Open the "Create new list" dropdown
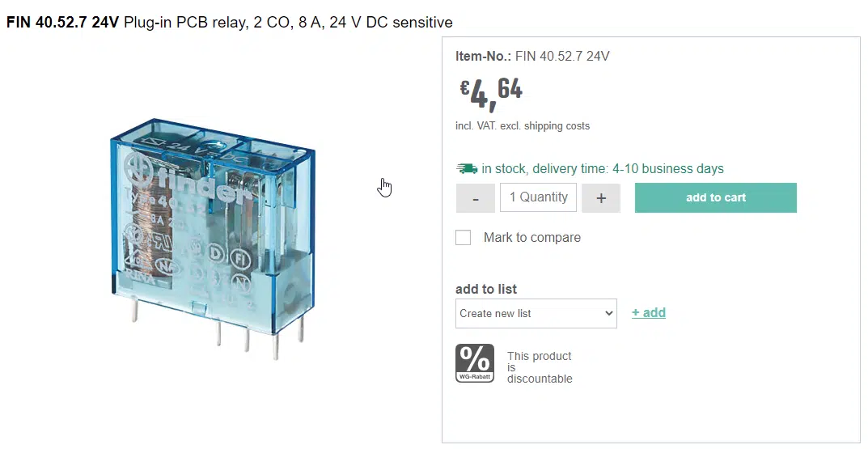Viewport: 868px width, 449px height. (x=536, y=313)
